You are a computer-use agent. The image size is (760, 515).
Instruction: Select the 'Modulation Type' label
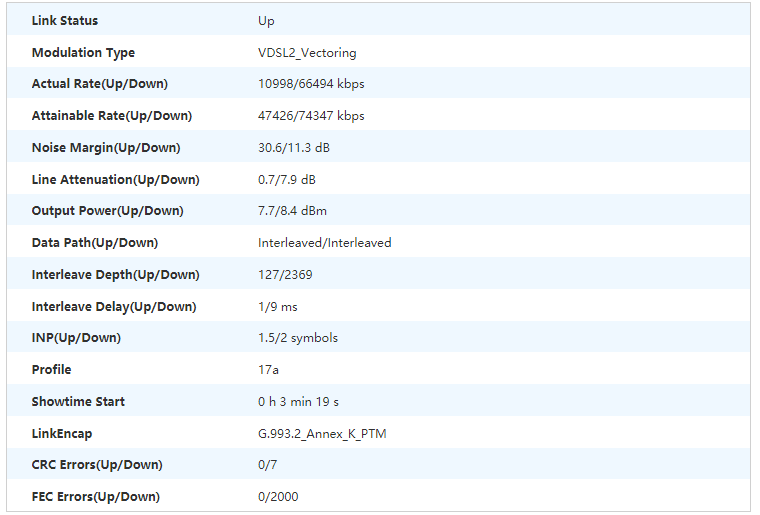coord(83,53)
